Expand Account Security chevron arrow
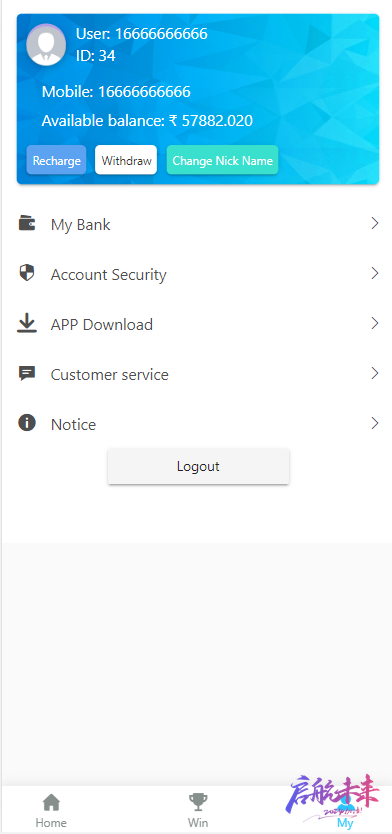The image size is (392, 834). [x=375, y=273]
